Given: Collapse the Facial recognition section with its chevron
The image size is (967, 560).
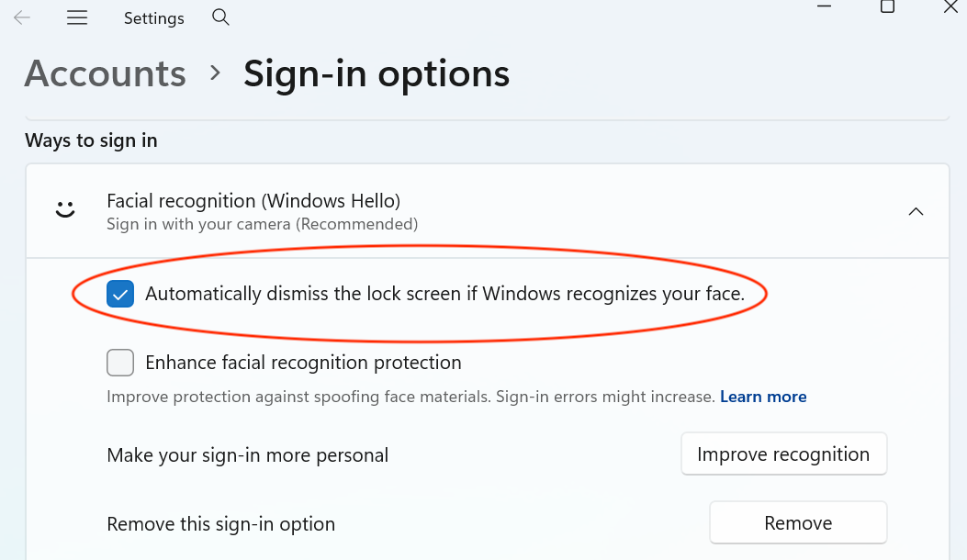Looking at the screenshot, I should tap(915, 211).
